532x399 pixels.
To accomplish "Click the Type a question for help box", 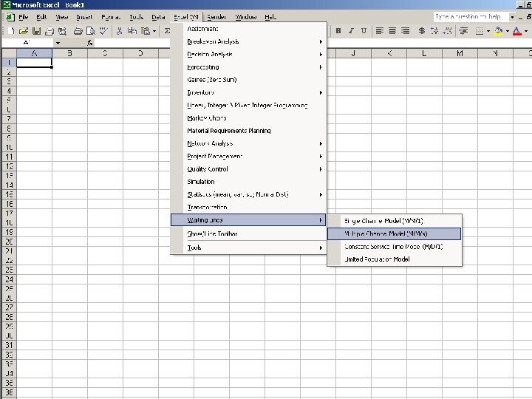I will coord(471,16).
